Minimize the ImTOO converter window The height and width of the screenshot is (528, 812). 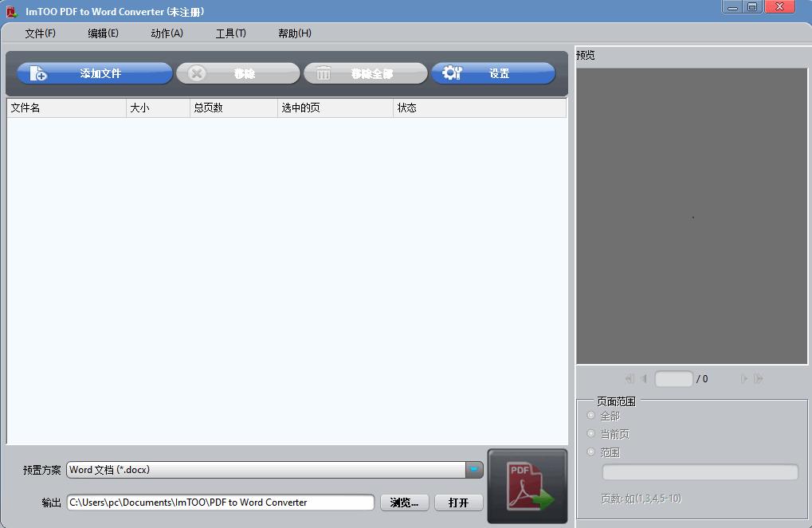(x=733, y=7)
